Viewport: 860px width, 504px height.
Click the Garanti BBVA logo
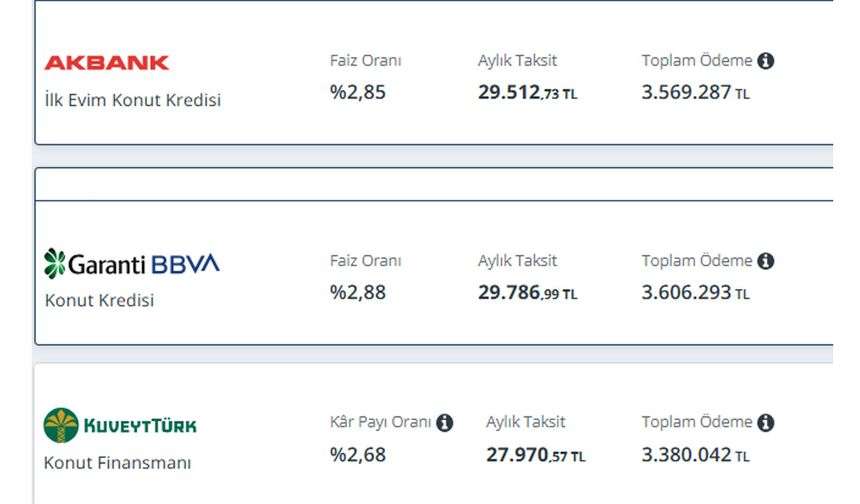[x=132, y=264]
